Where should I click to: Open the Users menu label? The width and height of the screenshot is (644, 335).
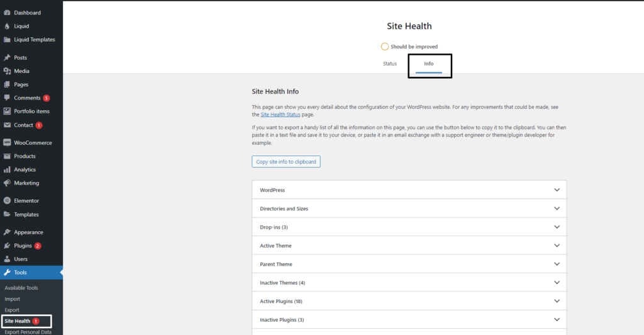click(x=21, y=259)
